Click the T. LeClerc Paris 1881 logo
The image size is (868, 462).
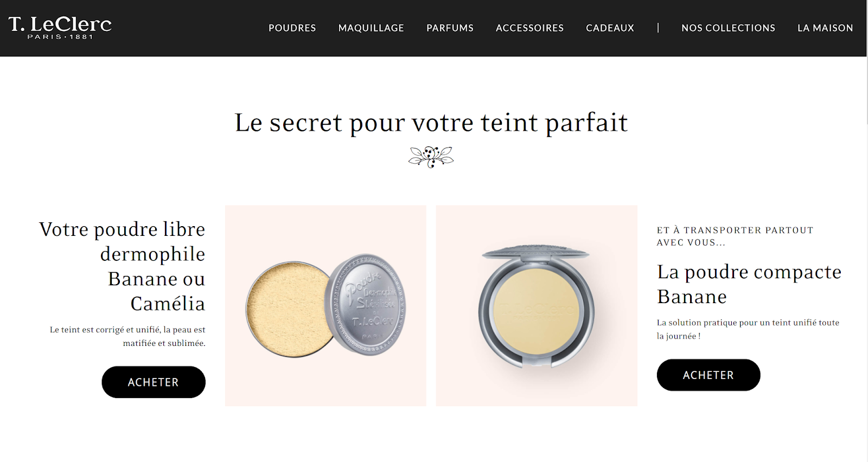tap(60, 28)
